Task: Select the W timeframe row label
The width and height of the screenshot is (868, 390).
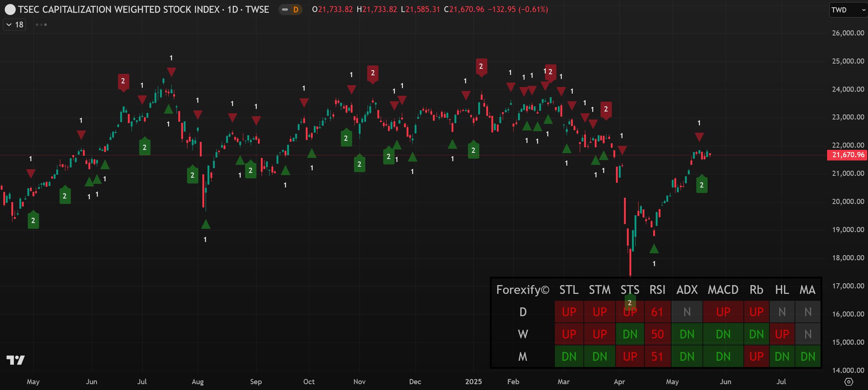Action: pos(523,334)
